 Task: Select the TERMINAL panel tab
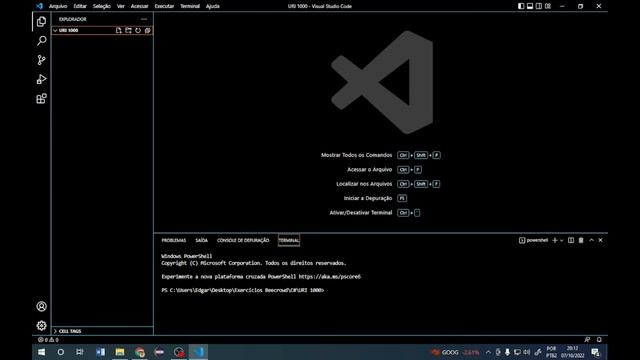[289, 240]
